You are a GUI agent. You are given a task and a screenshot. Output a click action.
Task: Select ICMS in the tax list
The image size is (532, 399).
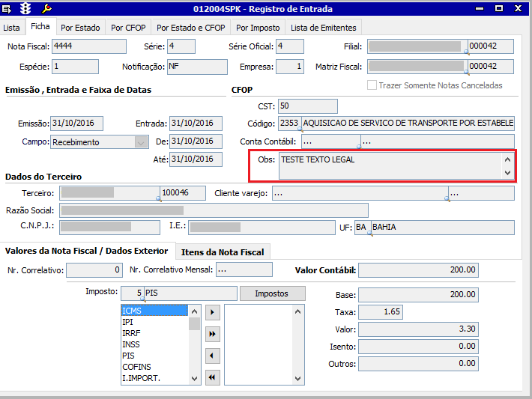pos(154,311)
